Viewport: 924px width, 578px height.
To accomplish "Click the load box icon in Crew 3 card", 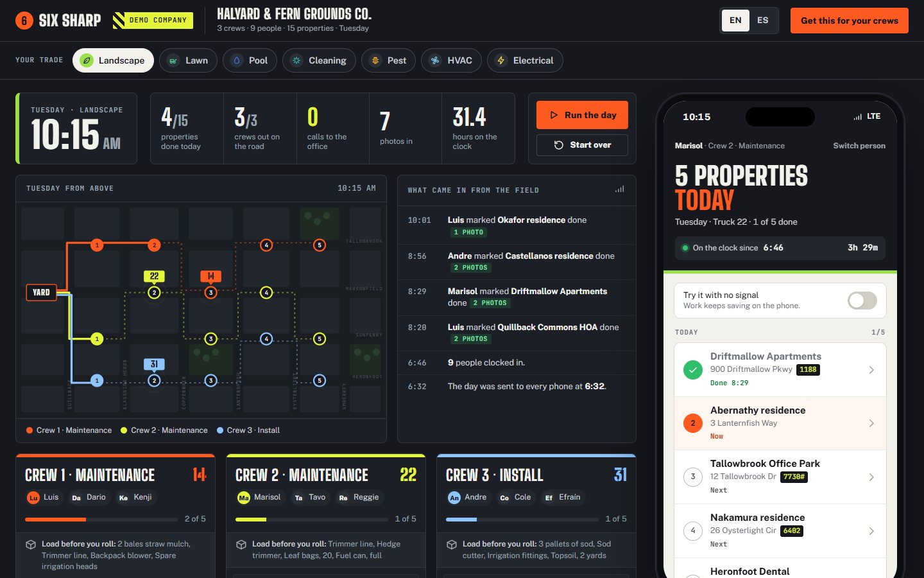I will coord(452,545).
